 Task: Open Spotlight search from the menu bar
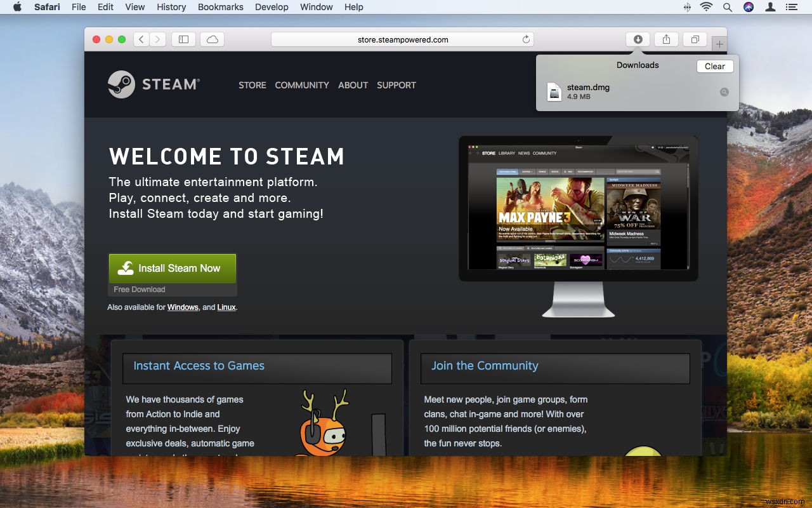point(727,7)
